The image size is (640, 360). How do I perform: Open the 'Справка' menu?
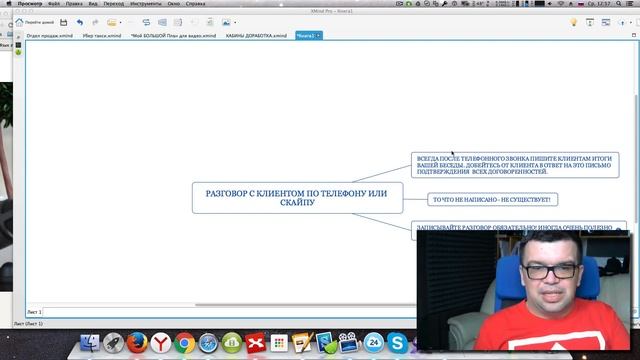point(196,4)
